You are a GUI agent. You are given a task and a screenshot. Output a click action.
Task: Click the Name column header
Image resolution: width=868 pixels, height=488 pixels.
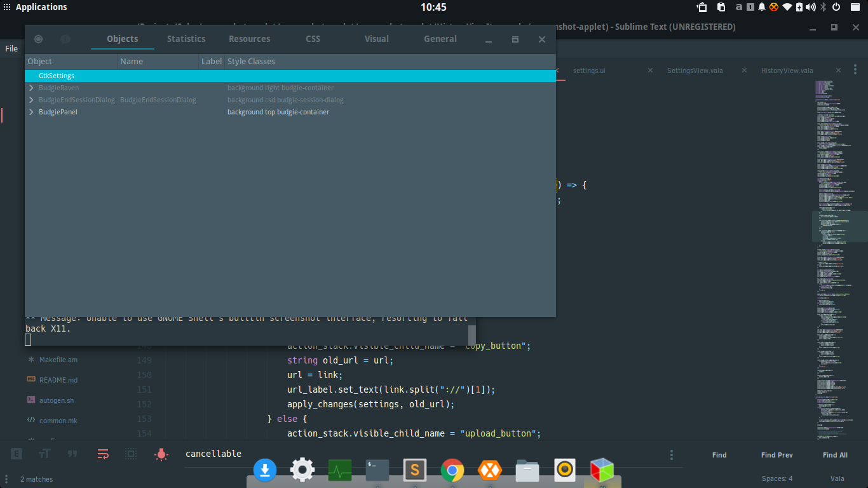click(158, 62)
